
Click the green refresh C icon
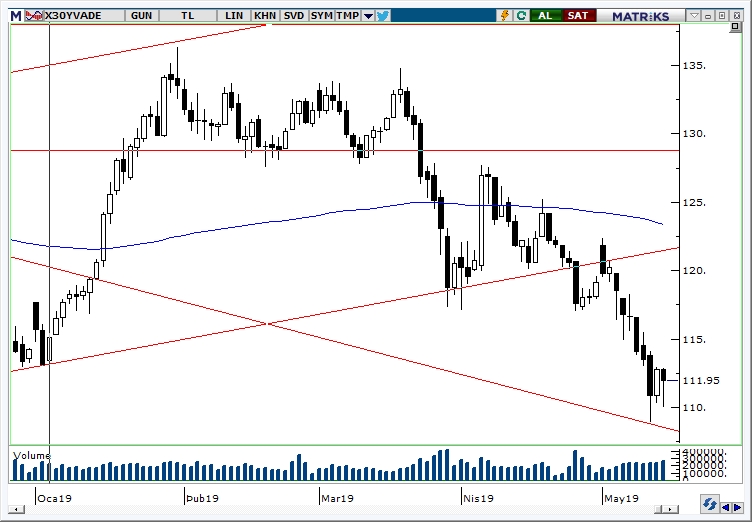[x=521, y=16]
